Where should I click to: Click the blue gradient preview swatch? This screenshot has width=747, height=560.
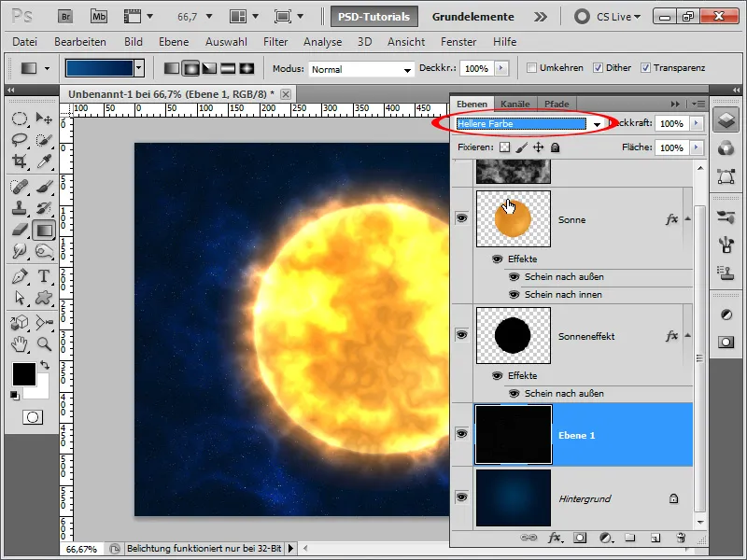[x=100, y=68]
